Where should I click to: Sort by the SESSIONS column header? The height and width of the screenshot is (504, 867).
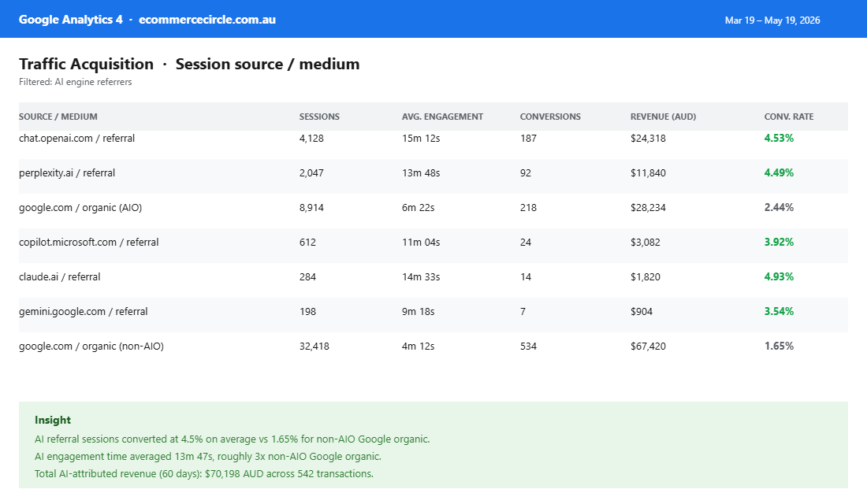319,117
